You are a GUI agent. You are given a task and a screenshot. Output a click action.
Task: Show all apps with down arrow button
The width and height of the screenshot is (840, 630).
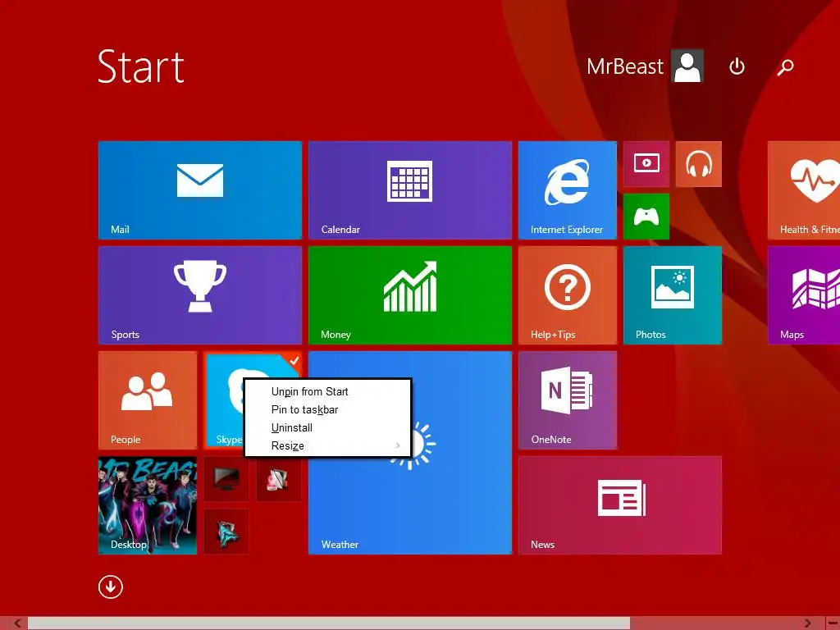coord(111,587)
